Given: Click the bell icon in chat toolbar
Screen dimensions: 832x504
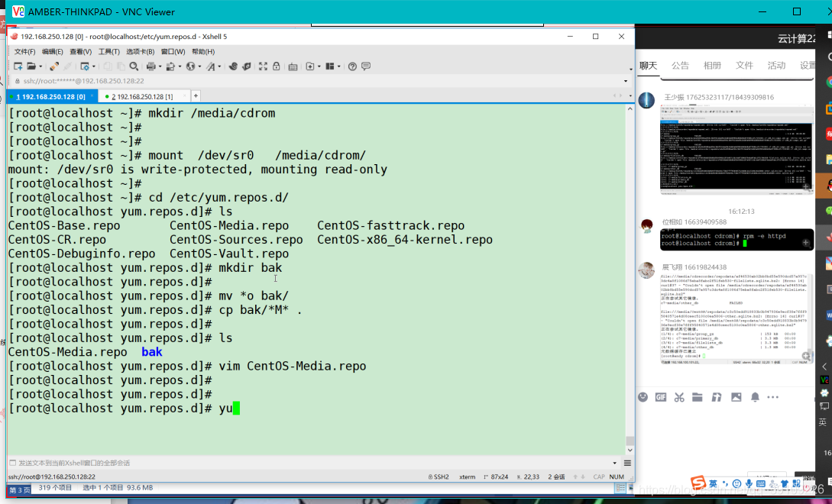Looking at the screenshot, I should 755,397.
